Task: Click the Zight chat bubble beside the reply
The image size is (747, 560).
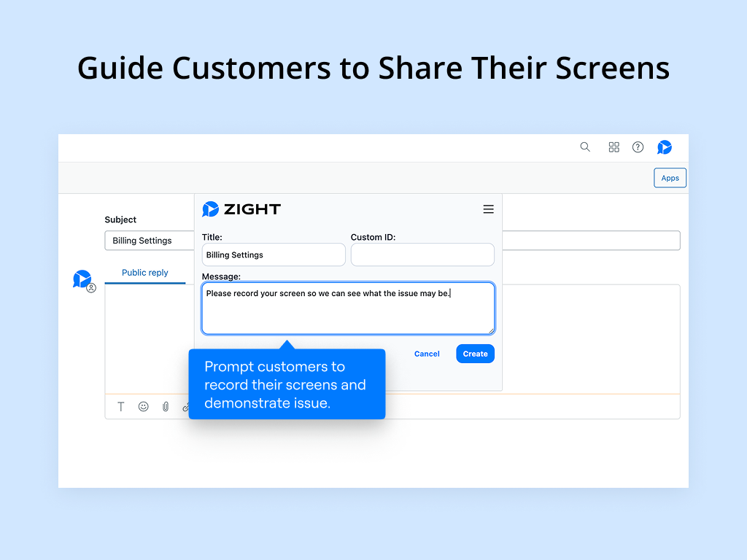Action: coord(82,279)
